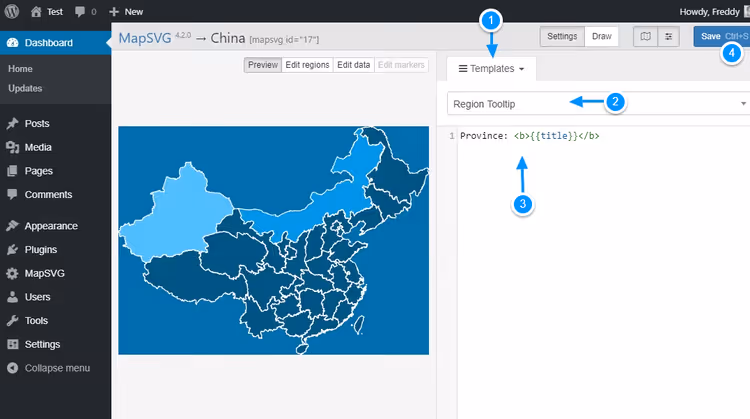Expand the Region Tooltip select arrow
Viewport: 750px width, 419px height.
tap(743, 103)
